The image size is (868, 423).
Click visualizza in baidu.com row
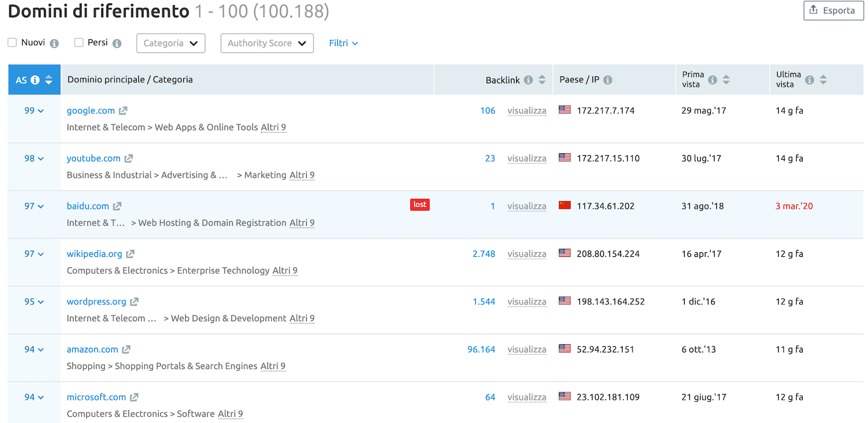(x=527, y=206)
